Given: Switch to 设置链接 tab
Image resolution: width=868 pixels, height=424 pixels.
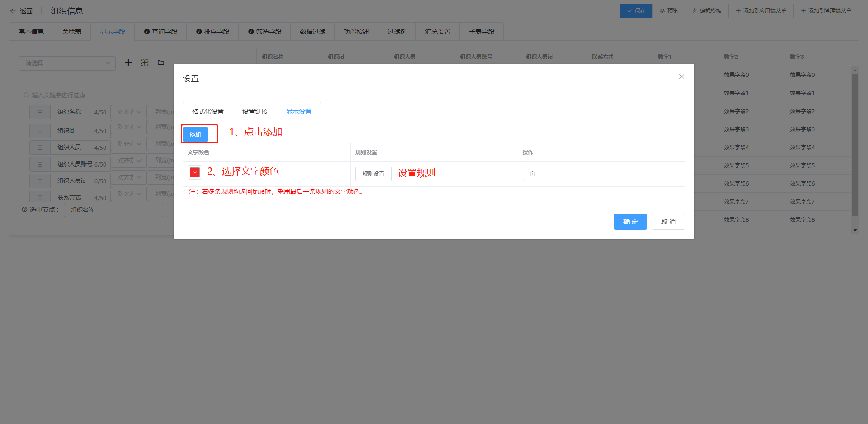Looking at the screenshot, I should (x=255, y=111).
